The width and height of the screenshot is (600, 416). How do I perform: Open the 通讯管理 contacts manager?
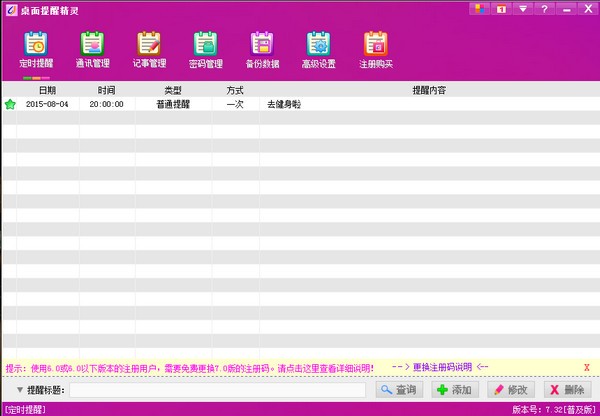click(92, 50)
